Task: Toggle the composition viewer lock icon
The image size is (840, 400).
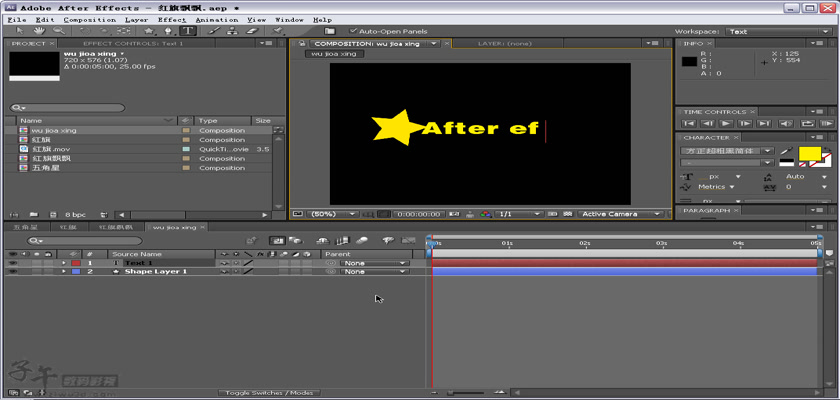Action: pyautogui.click(x=302, y=43)
